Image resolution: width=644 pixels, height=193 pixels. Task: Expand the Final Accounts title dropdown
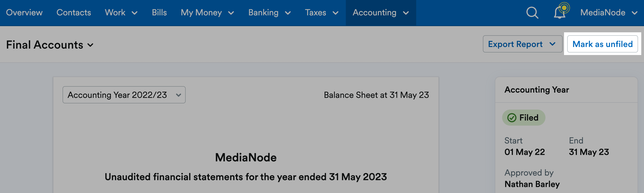click(x=50, y=45)
